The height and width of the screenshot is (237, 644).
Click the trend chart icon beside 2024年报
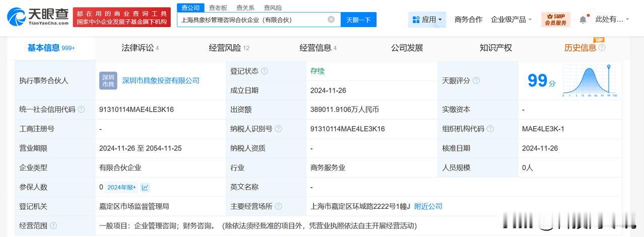145,187
